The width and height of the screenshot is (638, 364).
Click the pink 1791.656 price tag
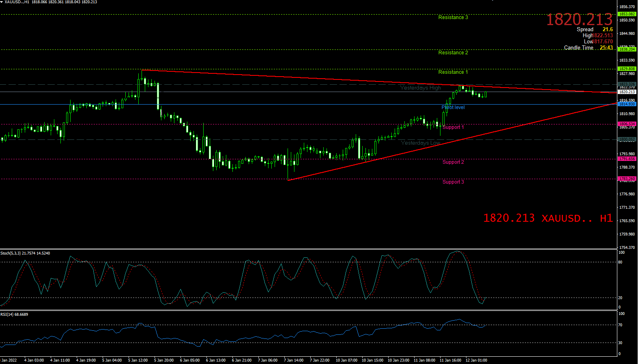coord(627,159)
